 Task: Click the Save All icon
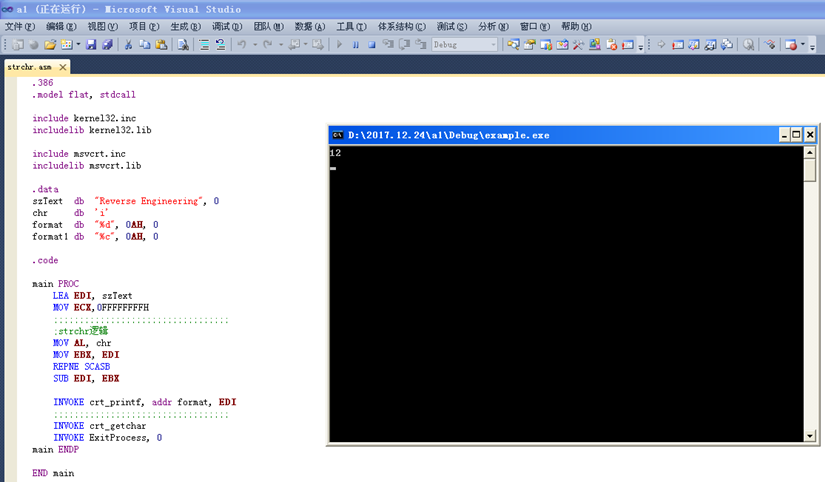pos(106,45)
